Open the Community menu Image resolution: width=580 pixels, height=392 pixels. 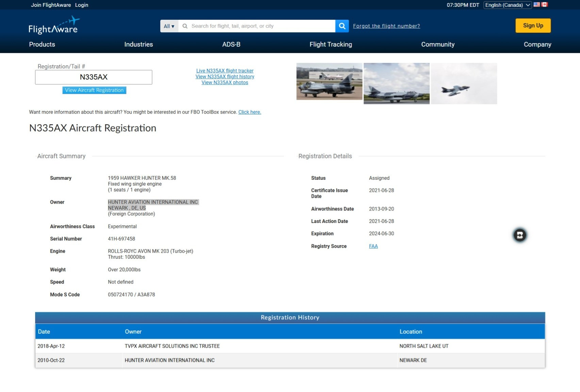pos(438,44)
